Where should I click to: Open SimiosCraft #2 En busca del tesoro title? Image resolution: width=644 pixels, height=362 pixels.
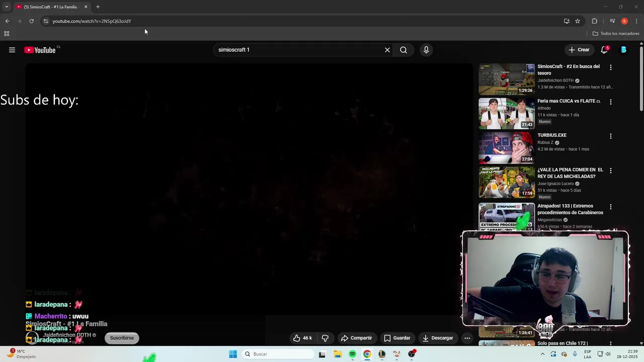coord(569,69)
